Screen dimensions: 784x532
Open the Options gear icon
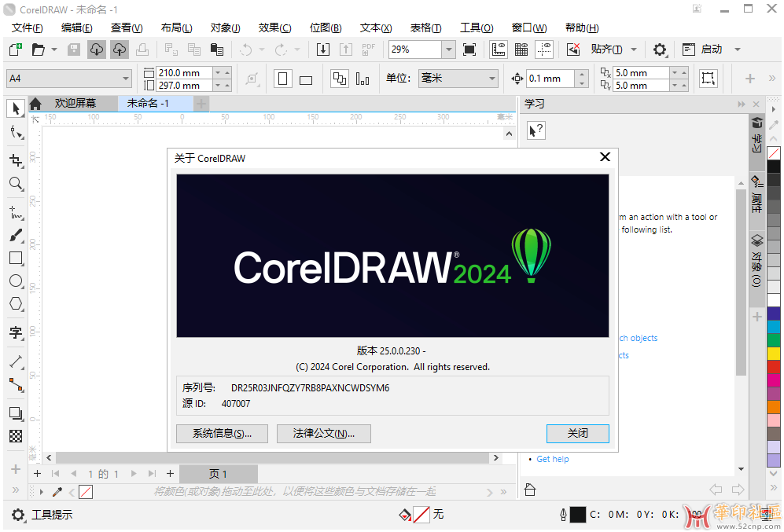[x=660, y=50]
